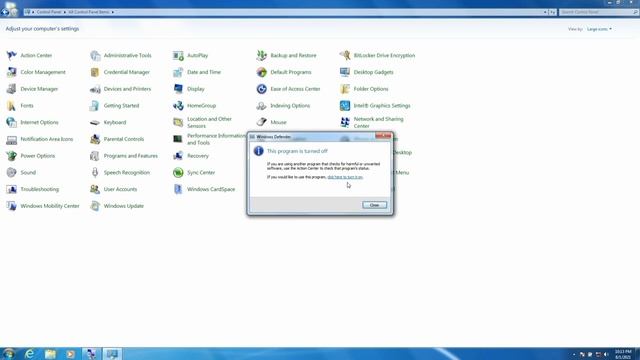Click the Search Control Panel field
Image resolution: width=640 pixels, height=360 pixels.
[598, 12]
